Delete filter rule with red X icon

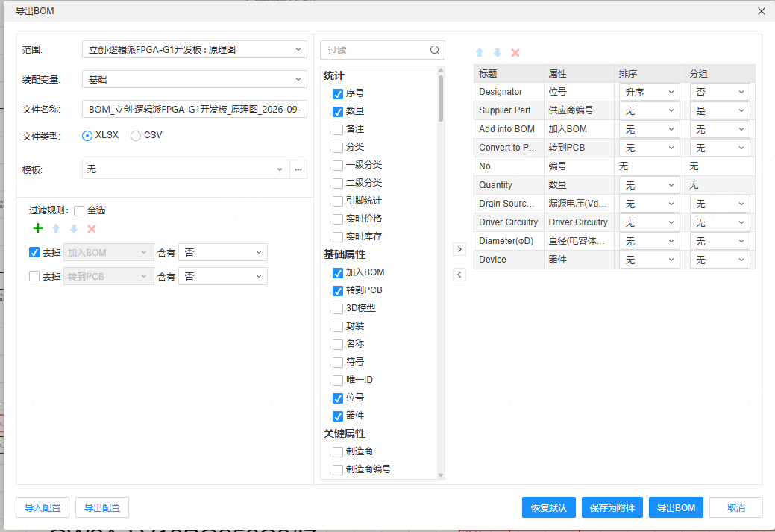(x=92, y=228)
